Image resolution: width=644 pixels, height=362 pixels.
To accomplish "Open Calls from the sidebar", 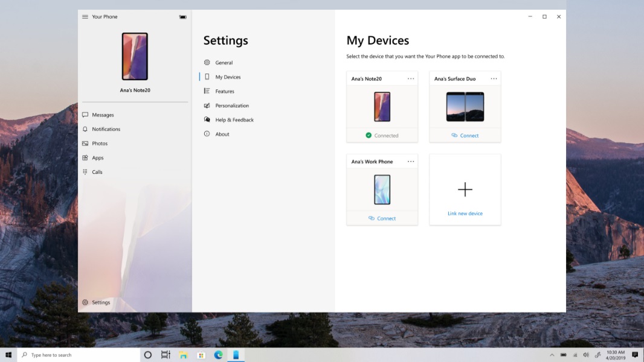I will pos(97,172).
